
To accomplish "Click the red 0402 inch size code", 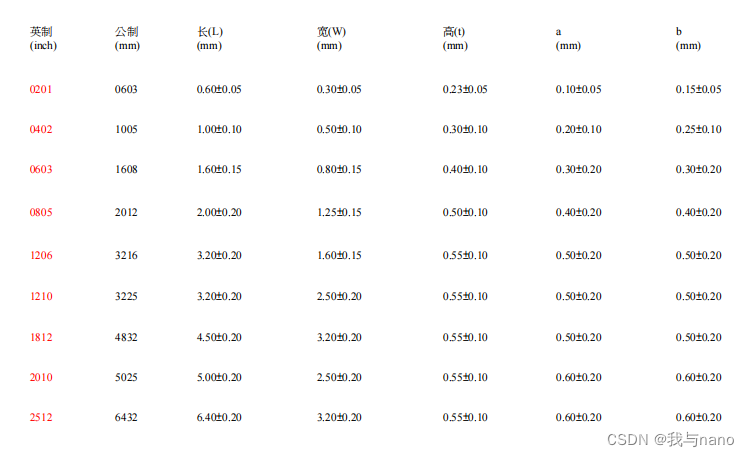I will [41, 130].
